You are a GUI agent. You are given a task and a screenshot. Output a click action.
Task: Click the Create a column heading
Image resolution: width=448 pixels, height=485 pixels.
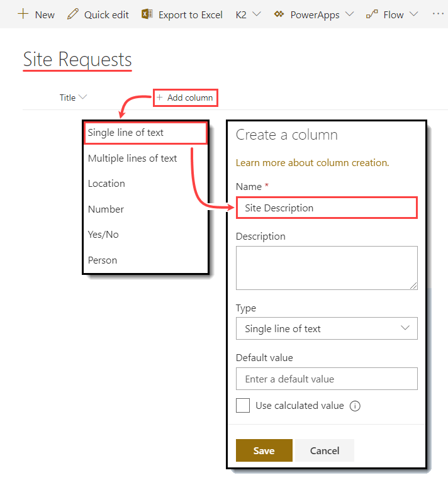[286, 135]
